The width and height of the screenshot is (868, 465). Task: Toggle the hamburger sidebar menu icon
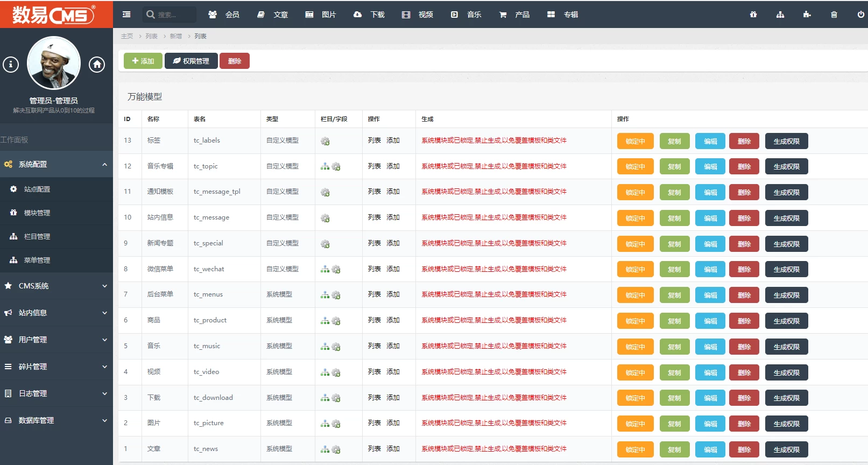click(126, 15)
